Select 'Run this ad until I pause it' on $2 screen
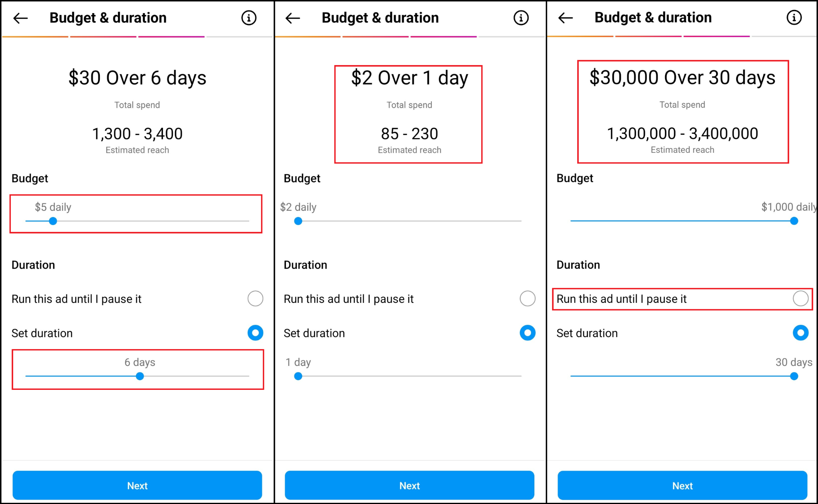818x504 pixels. pos(528,298)
